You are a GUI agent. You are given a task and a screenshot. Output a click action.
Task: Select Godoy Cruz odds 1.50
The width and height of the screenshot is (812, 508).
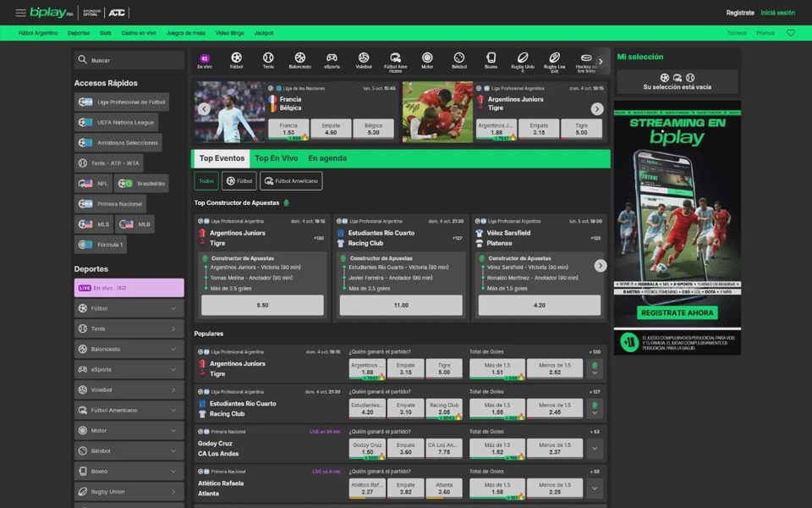click(x=367, y=449)
